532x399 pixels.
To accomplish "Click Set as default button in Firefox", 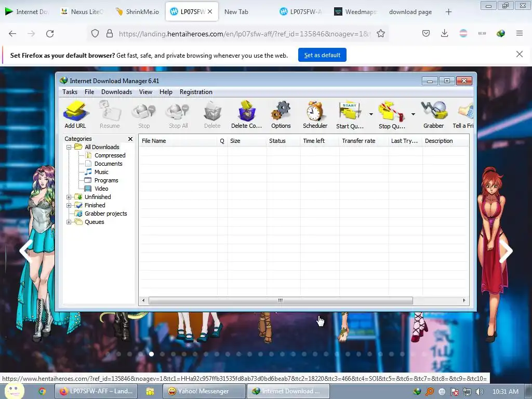I will point(322,55).
